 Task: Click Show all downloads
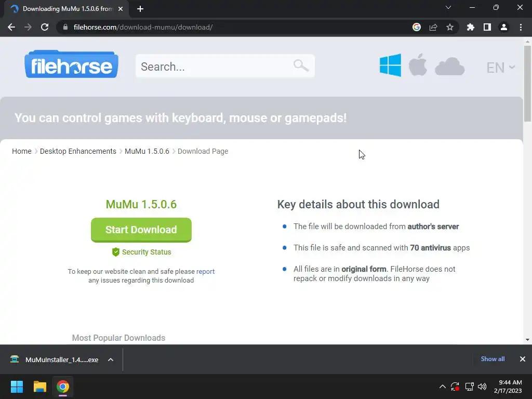(493, 359)
